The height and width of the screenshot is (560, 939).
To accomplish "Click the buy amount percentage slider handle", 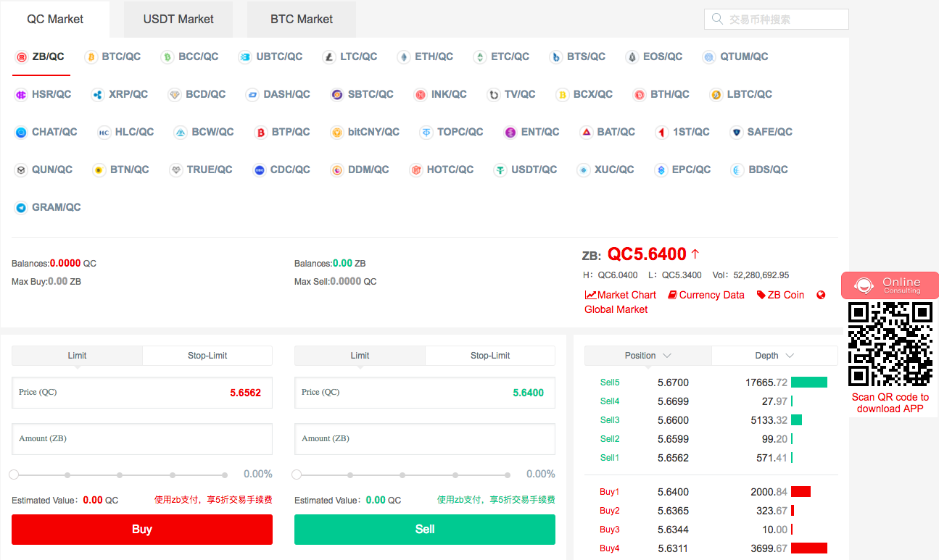I will tap(14, 475).
